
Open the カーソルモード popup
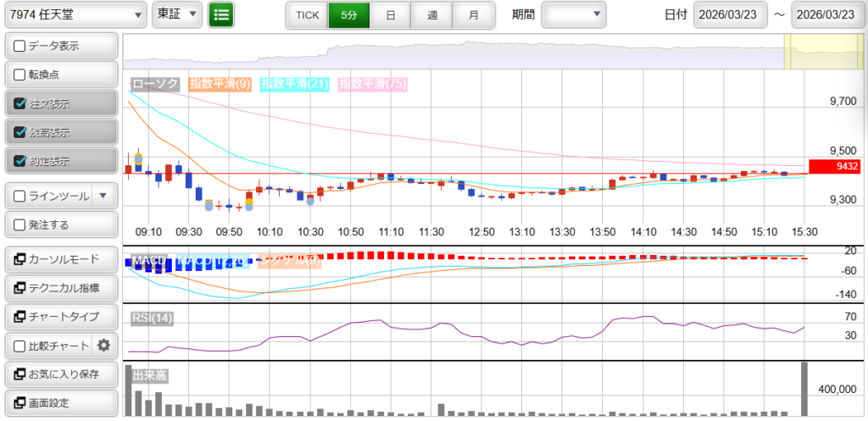tap(60, 259)
